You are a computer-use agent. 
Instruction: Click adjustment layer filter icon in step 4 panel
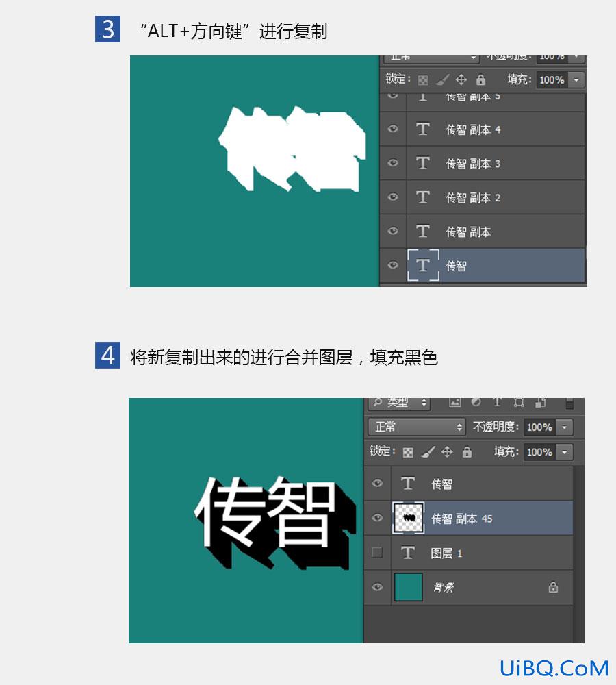[476, 402]
